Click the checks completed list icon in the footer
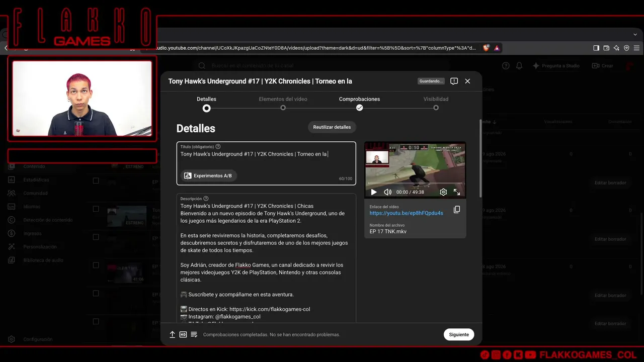The width and height of the screenshot is (644, 362). 194,334
